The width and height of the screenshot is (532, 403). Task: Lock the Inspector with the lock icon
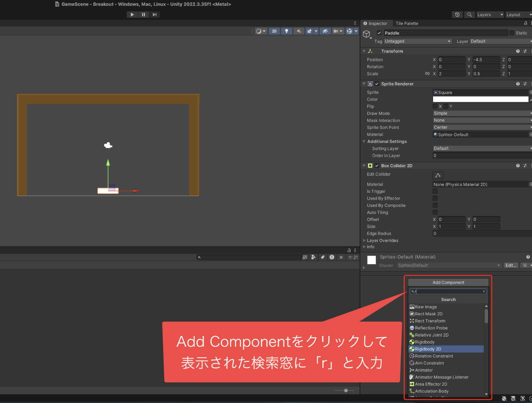pos(525,23)
